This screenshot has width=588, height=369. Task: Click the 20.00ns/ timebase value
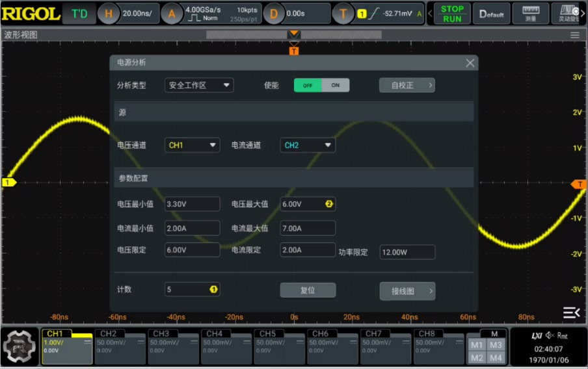[x=137, y=14]
